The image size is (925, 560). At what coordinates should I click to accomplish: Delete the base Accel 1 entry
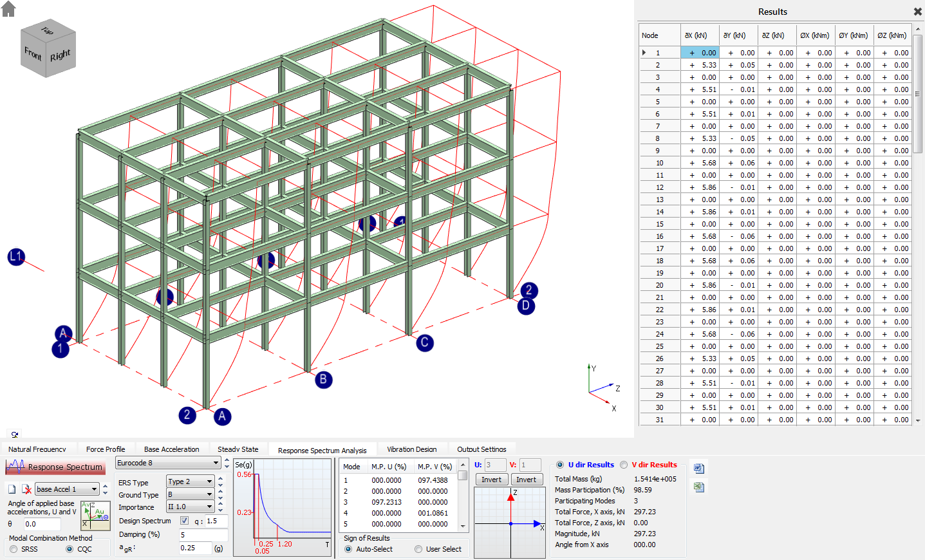(26, 489)
